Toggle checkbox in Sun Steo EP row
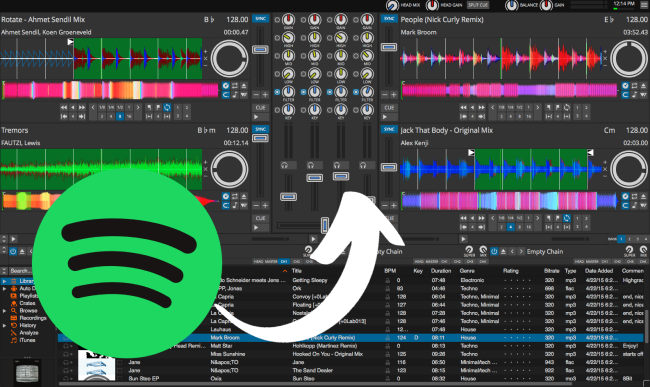The width and height of the screenshot is (650, 387). (120, 378)
